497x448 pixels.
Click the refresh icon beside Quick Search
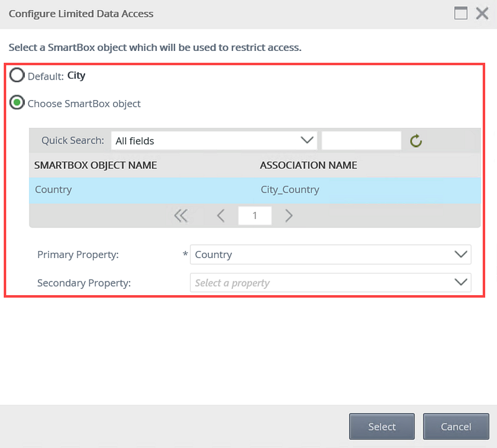[x=416, y=141]
